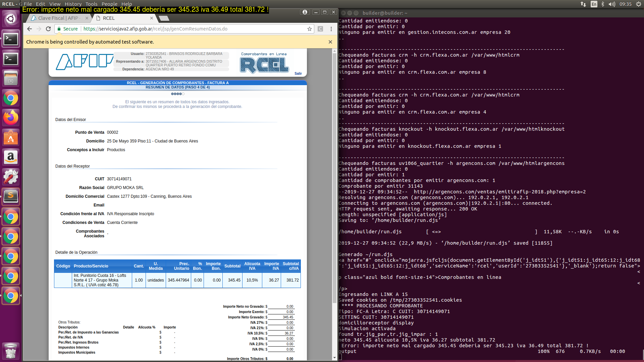Open Files manager in dock
The height and width of the screenshot is (362, 644).
coord(11,78)
